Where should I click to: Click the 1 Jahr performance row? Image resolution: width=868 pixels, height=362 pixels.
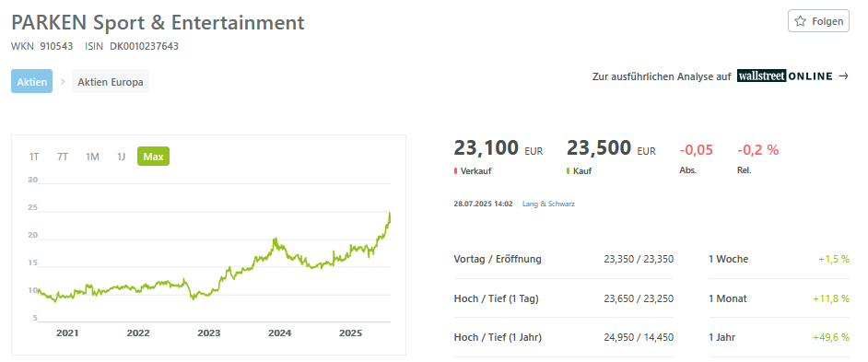[779, 337]
